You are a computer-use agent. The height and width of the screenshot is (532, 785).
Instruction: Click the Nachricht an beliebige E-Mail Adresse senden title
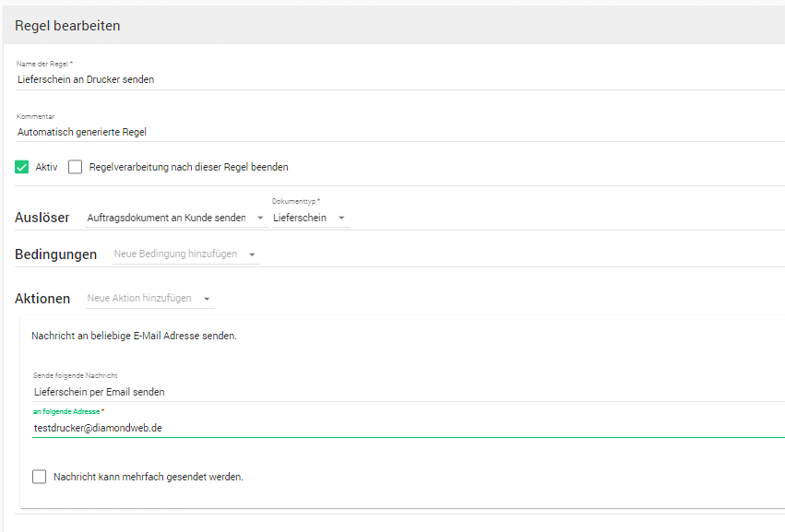(x=134, y=336)
